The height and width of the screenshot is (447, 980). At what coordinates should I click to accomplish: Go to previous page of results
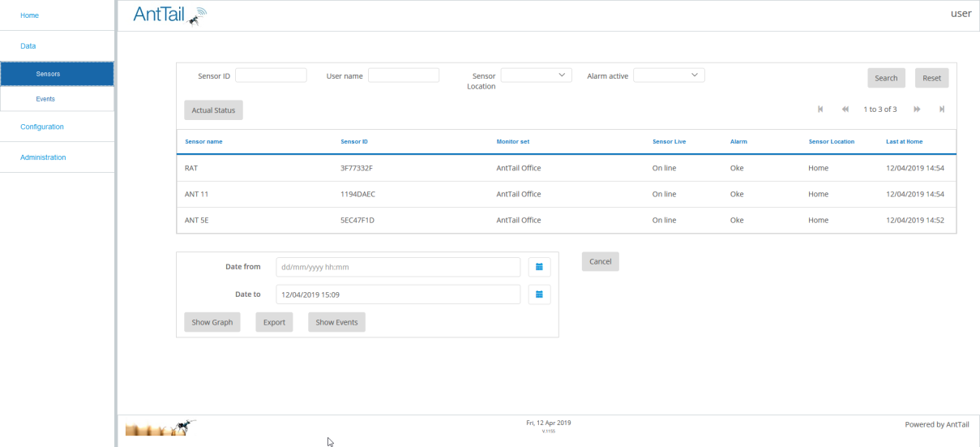tap(845, 110)
